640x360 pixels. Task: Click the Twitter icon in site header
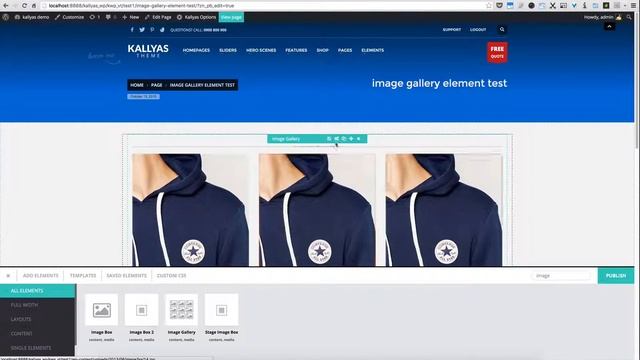point(142,30)
